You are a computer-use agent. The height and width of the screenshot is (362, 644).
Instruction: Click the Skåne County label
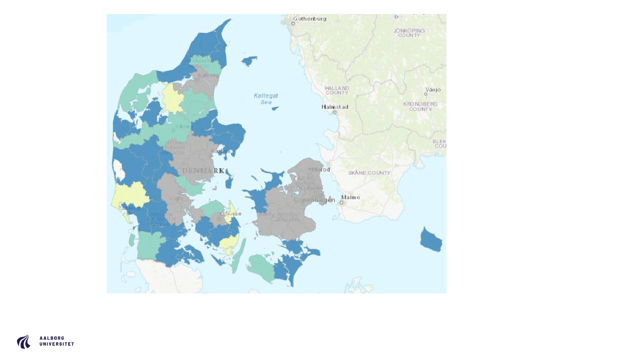[369, 173]
